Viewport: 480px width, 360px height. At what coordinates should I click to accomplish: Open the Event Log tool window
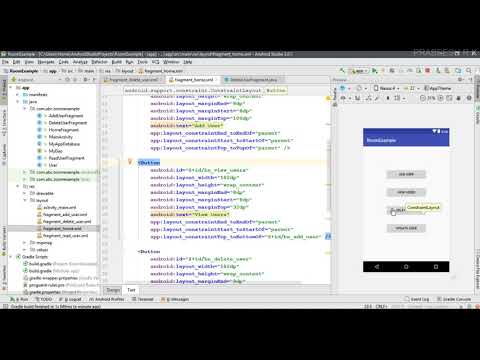pyautogui.click(x=417, y=299)
